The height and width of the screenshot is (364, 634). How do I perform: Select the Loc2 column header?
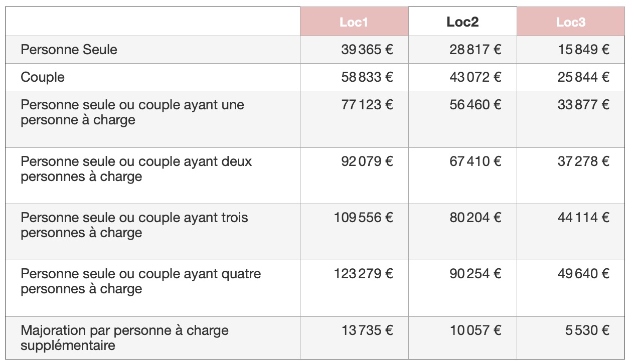click(462, 22)
